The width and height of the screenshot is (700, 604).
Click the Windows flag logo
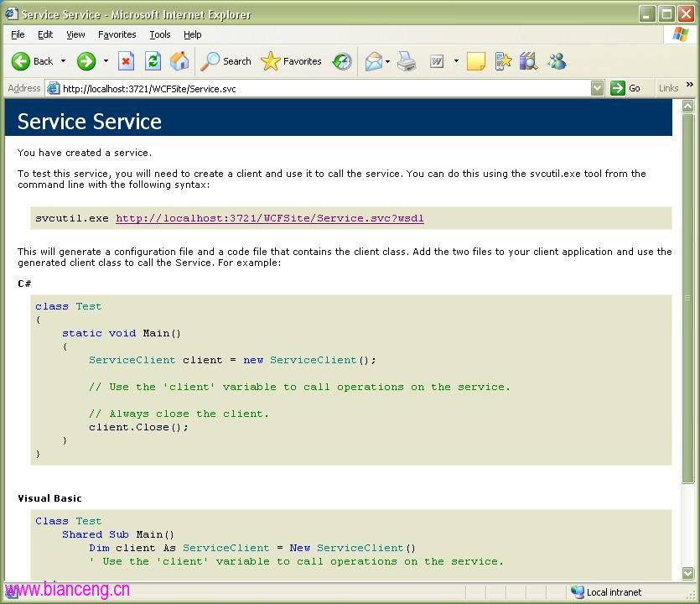681,34
